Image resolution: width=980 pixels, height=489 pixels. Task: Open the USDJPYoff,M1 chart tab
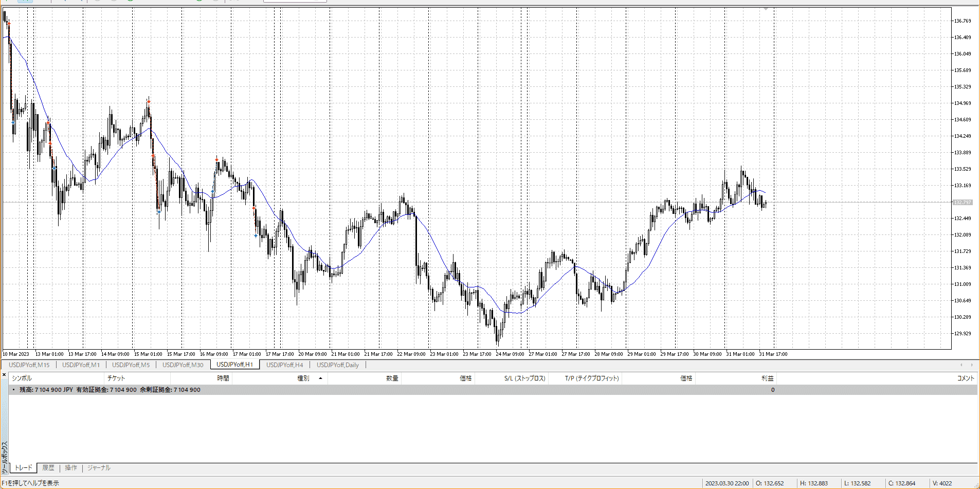[x=81, y=365]
